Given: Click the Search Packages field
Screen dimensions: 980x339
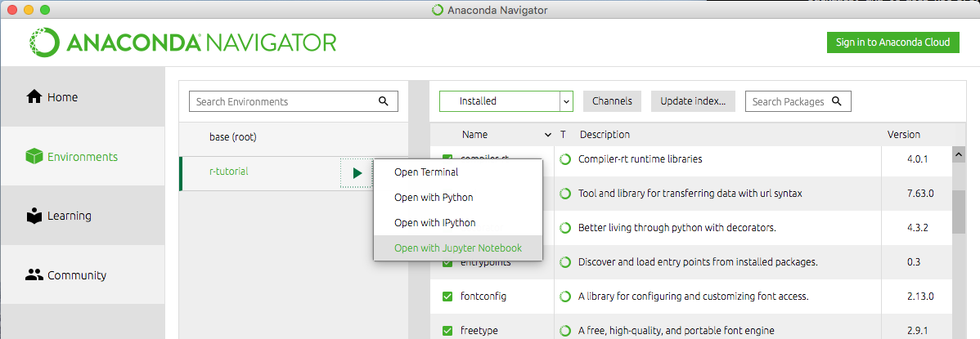Looking at the screenshot, I should (798, 101).
